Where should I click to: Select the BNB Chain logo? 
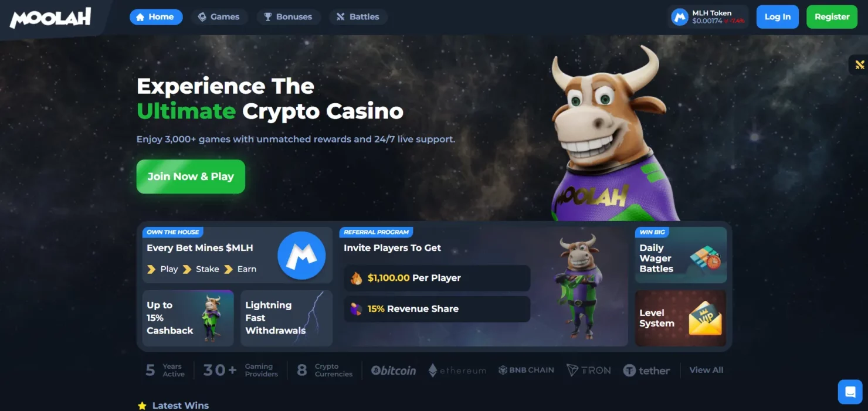[x=526, y=370]
